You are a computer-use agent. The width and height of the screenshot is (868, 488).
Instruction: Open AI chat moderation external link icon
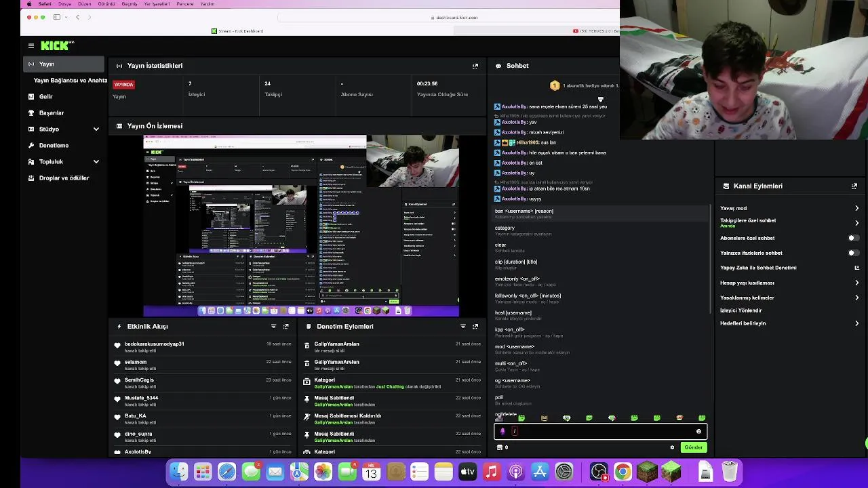(x=856, y=268)
